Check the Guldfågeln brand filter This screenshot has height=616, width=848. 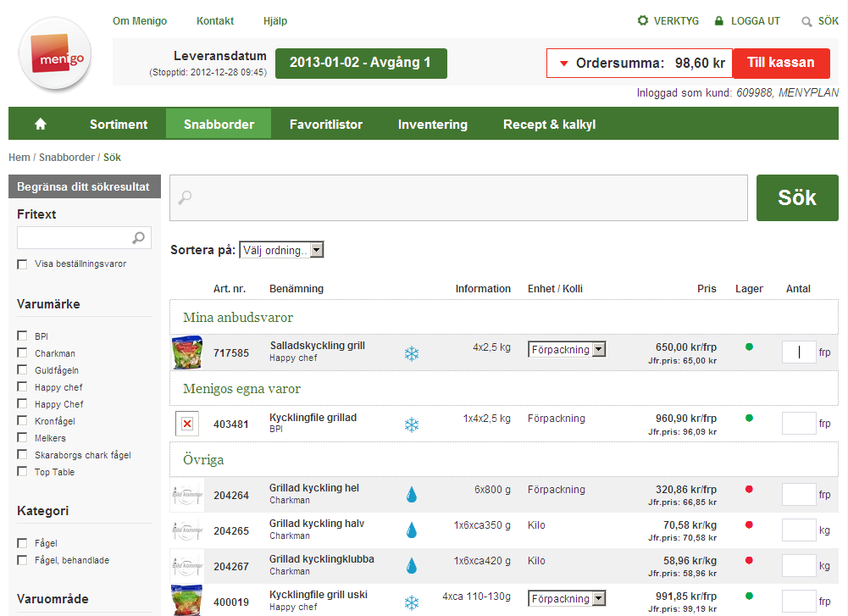(x=22, y=369)
